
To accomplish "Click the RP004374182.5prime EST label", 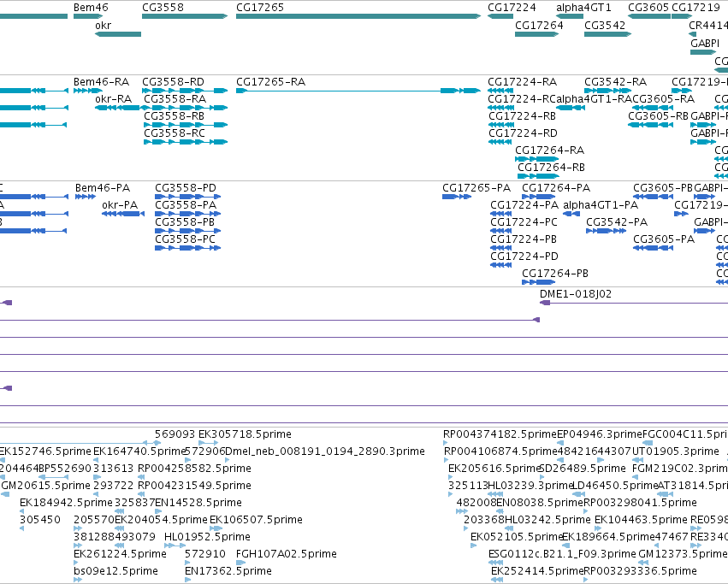I will pyautogui.click(x=500, y=434).
